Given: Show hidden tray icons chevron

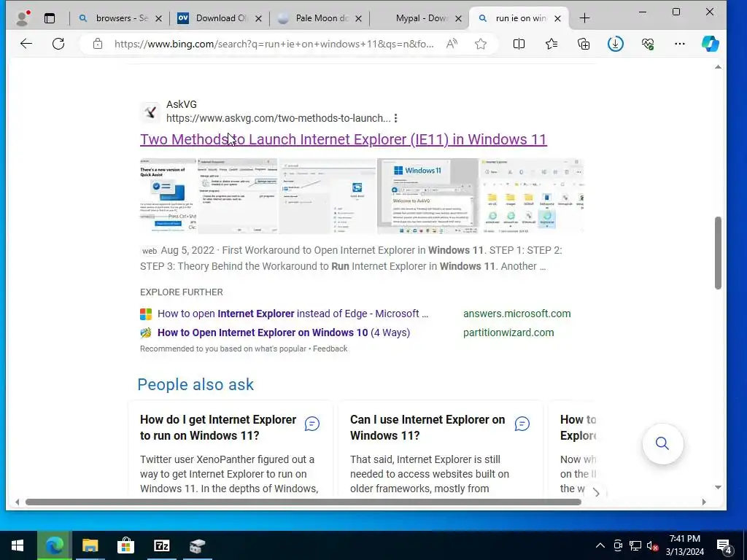Looking at the screenshot, I should pos(600,545).
